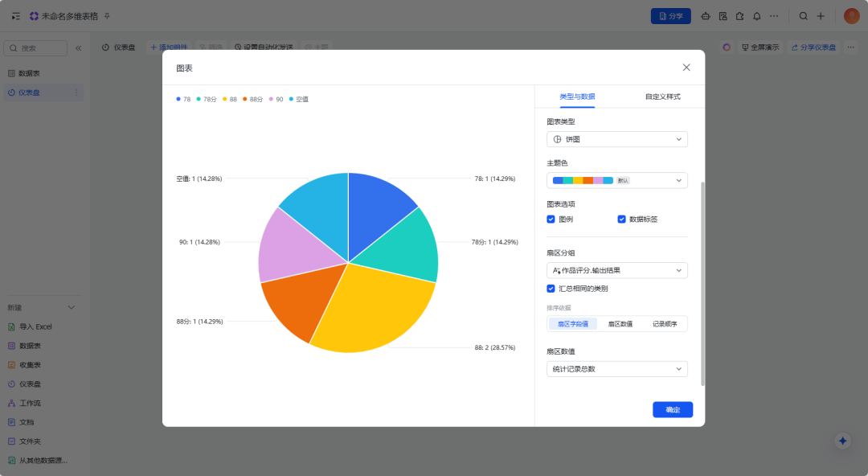Switch to the 自定义样式 tab
This screenshot has height=476, width=868.
[662, 96]
